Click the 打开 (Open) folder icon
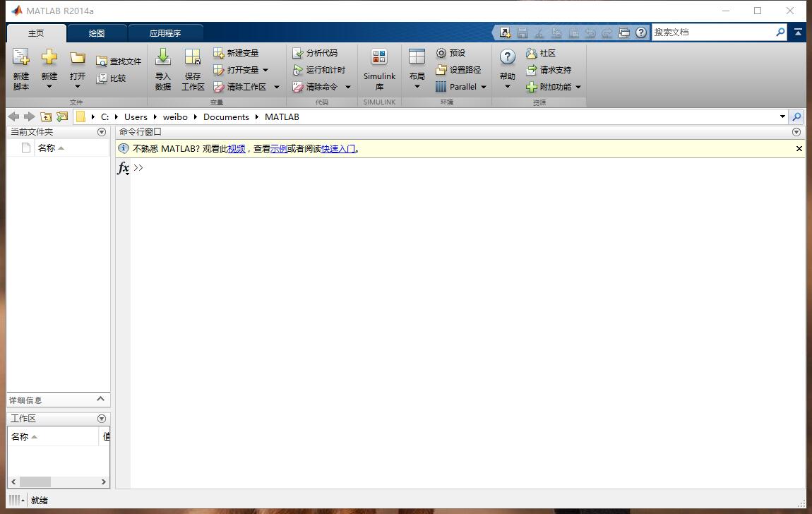This screenshot has width=812, height=514. coord(78,58)
